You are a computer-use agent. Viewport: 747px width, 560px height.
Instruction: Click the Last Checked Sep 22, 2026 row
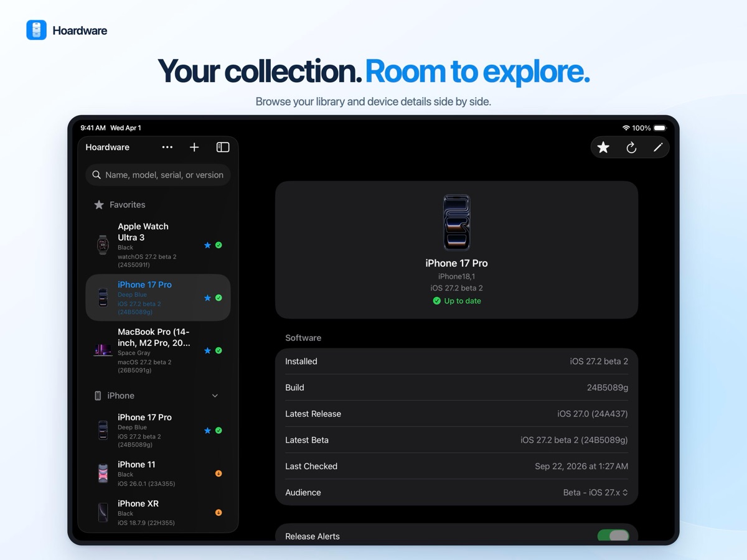click(457, 466)
